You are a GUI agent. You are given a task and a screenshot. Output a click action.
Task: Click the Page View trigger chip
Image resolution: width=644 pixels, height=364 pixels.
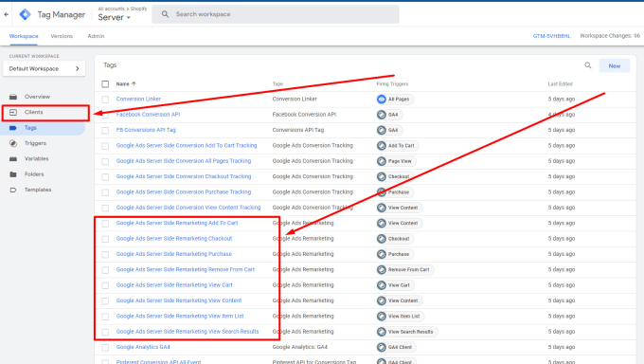pyautogui.click(x=396, y=161)
